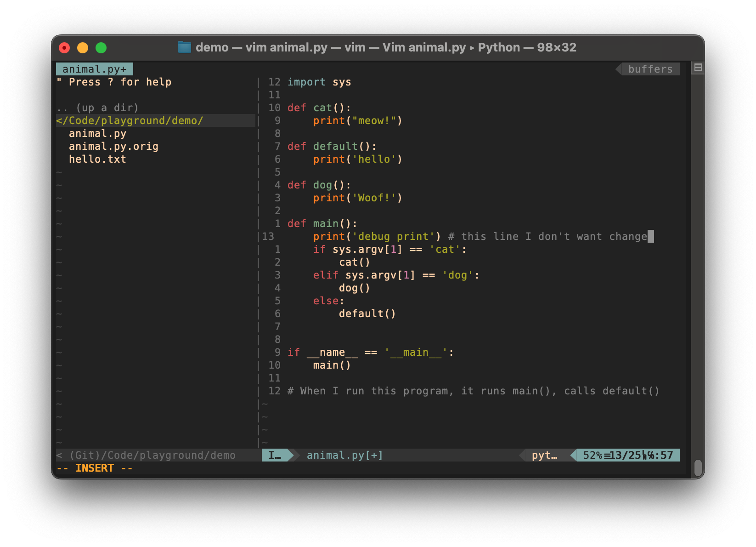Click the 'pyt…' filetype segment in statusline

[544, 455]
